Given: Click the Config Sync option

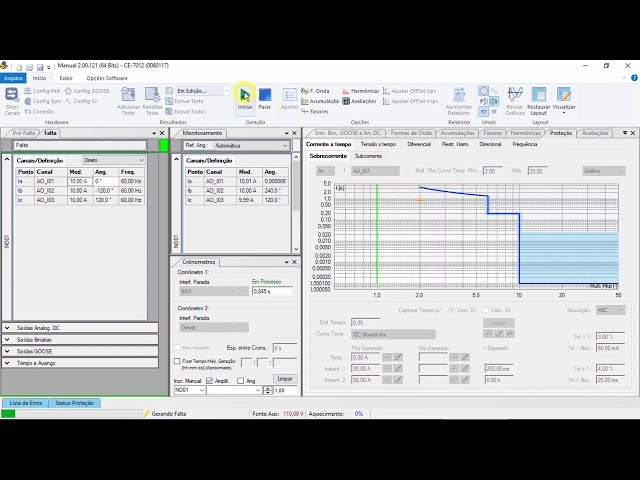Looking at the screenshot, I should click(43, 101).
